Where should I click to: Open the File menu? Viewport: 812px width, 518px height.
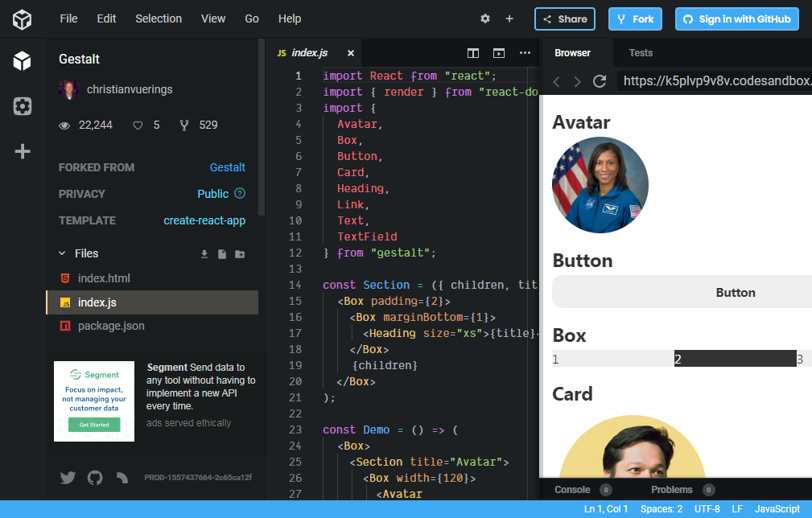(69, 18)
